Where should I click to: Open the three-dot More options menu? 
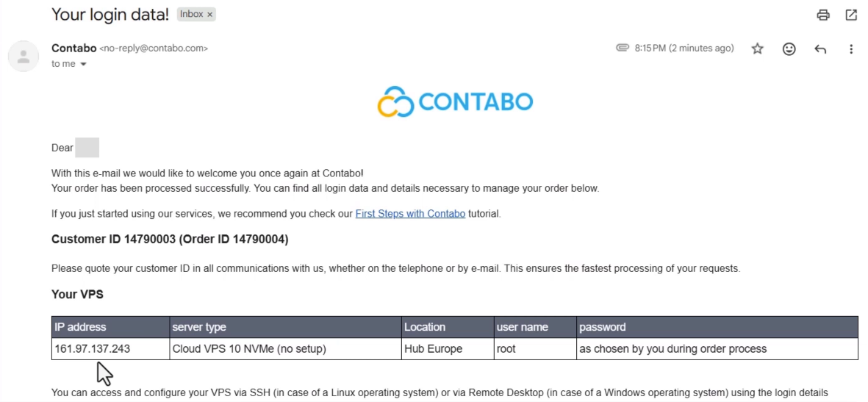851,49
